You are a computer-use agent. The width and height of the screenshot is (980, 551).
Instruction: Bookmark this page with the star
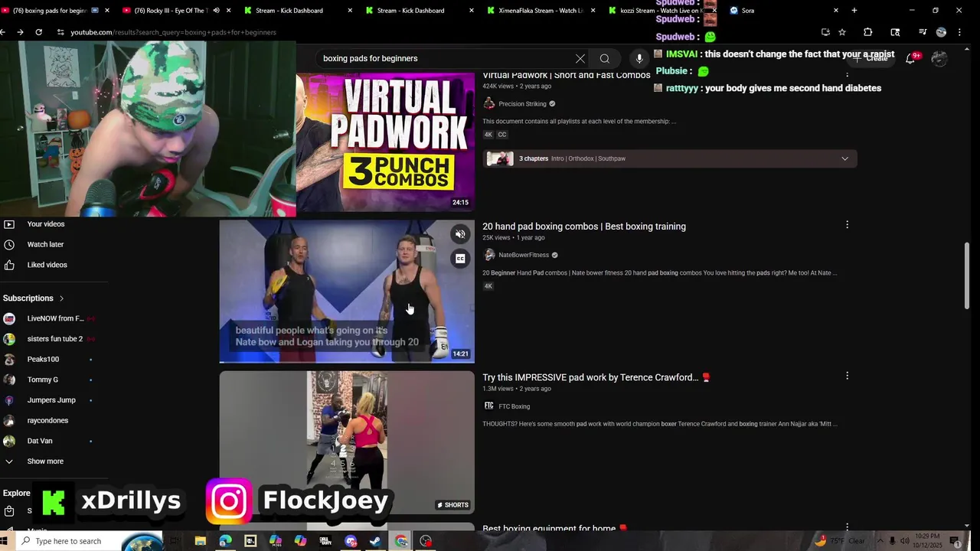pos(842,32)
